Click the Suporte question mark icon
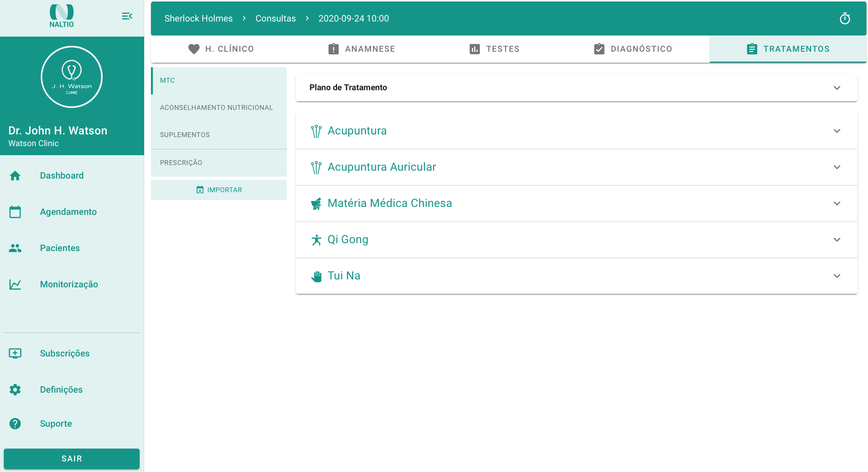 tap(15, 424)
